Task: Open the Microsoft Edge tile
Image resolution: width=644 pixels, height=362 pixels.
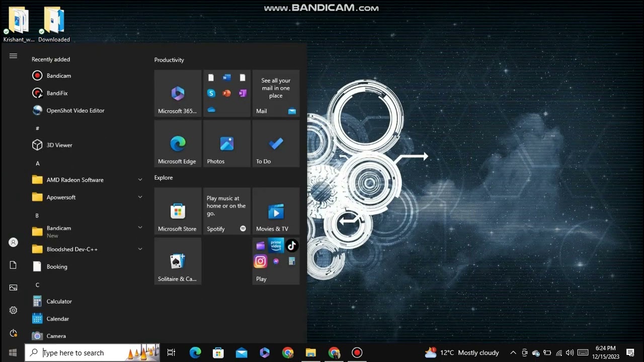Action: pos(178,144)
